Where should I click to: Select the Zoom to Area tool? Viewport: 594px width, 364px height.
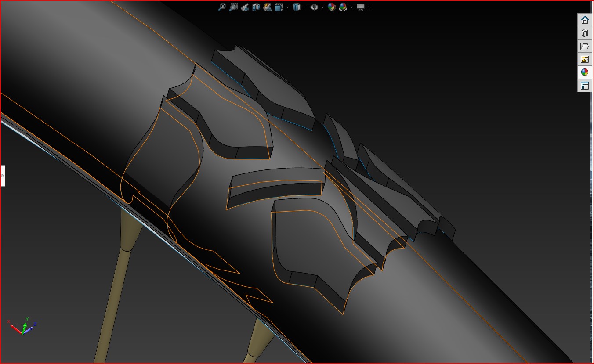click(x=233, y=7)
